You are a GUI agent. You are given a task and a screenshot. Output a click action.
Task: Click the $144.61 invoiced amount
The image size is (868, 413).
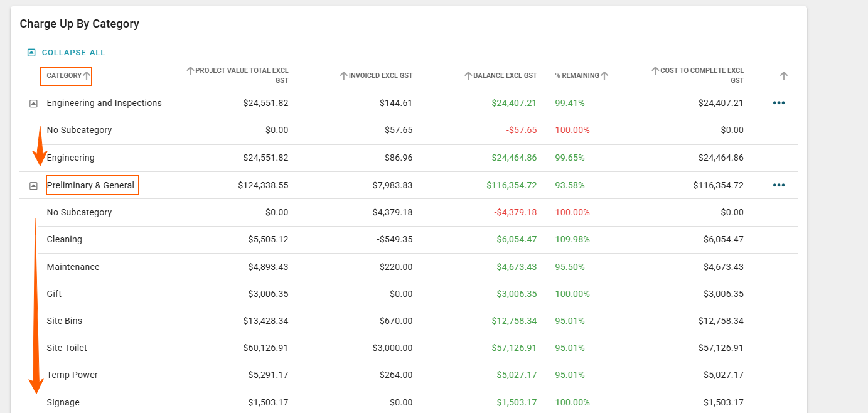pos(396,103)
